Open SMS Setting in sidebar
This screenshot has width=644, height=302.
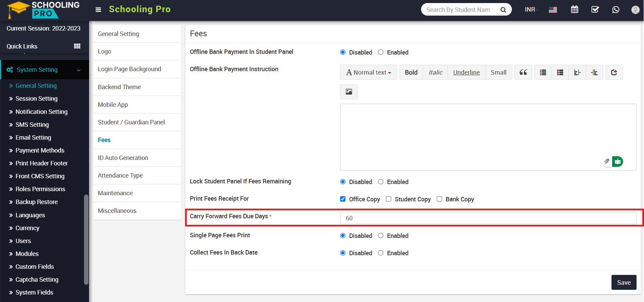tap(32, 125)
